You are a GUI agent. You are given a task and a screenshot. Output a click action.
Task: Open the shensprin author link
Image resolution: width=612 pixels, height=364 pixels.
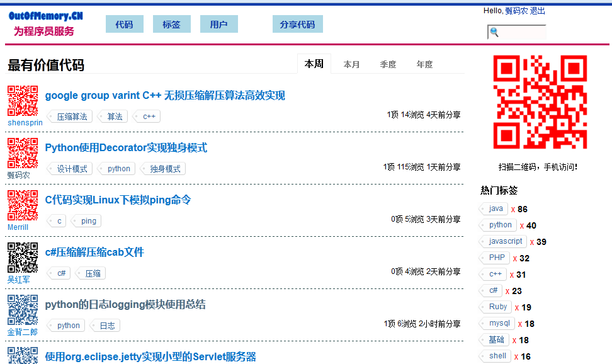coord(25,123)
